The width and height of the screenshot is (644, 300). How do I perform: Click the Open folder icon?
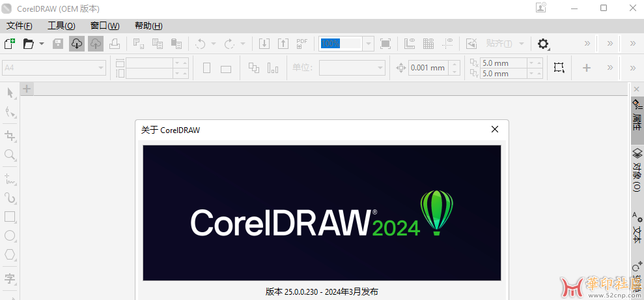[x=29, y=44]
